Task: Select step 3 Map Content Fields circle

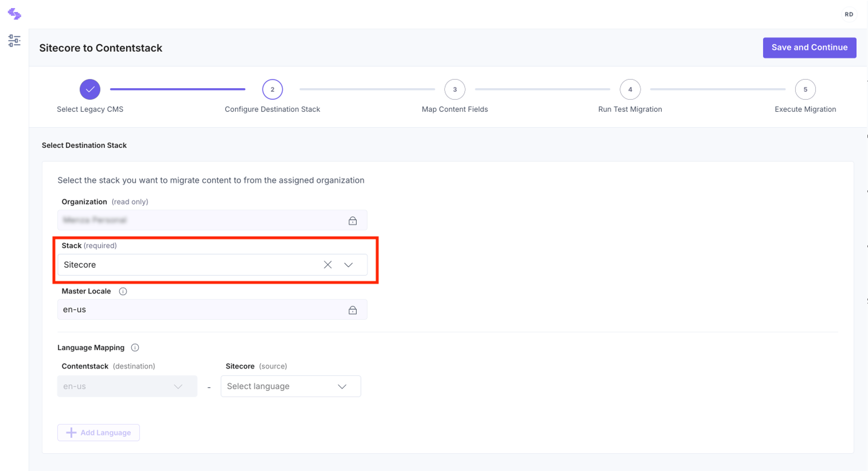Action: point(455,89)
